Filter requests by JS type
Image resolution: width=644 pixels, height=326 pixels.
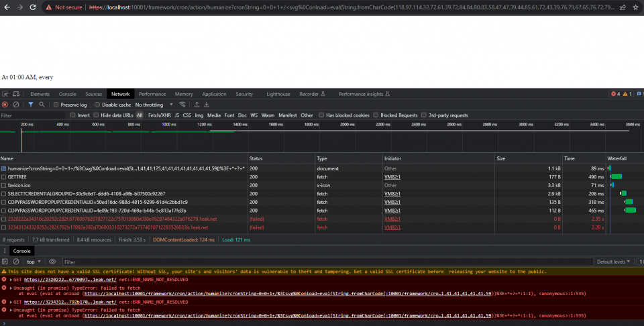(176, 115)
